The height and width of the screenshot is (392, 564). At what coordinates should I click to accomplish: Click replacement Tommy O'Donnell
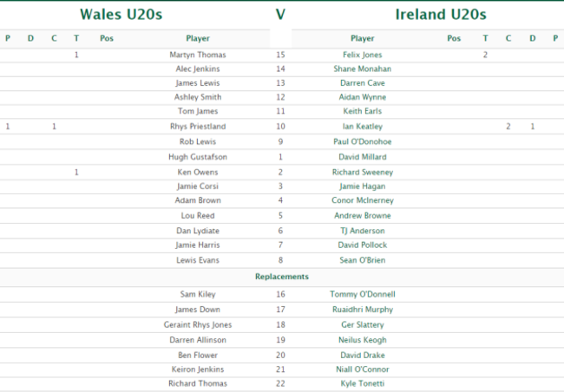click(363, 294)
